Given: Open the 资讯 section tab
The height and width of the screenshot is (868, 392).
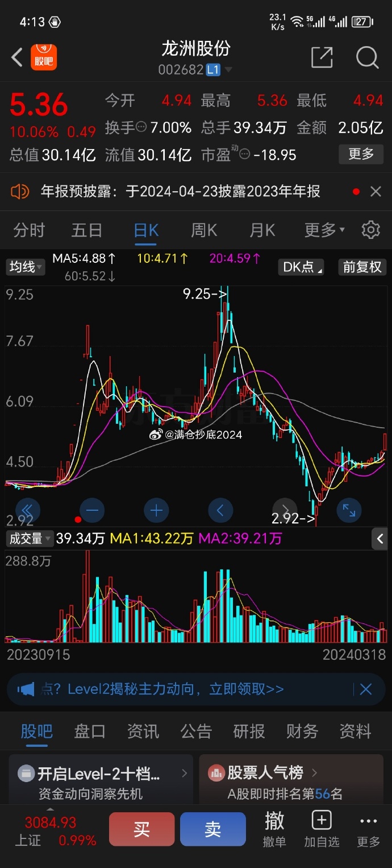Looking at the screenshot, I should (x=143, y=731).
